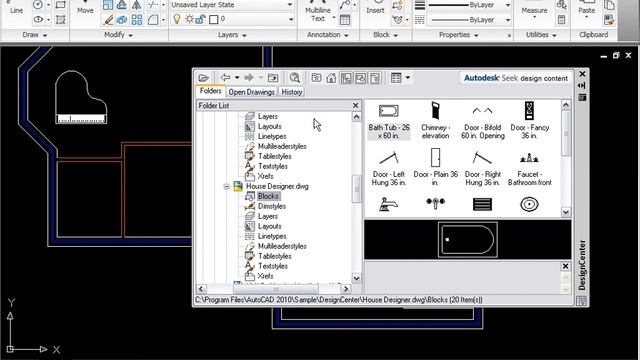Expand the Draw panel
Screen dimensions: 640x360
35,35
